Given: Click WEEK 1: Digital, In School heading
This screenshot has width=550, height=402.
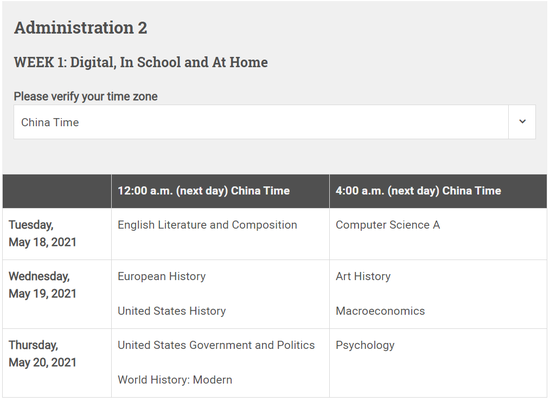Looking at the screenshot, I should [141, 62].
